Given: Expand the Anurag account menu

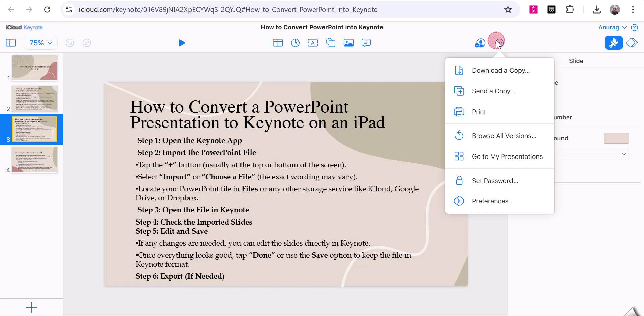Looking at the screenshot, I should (613, 27).
